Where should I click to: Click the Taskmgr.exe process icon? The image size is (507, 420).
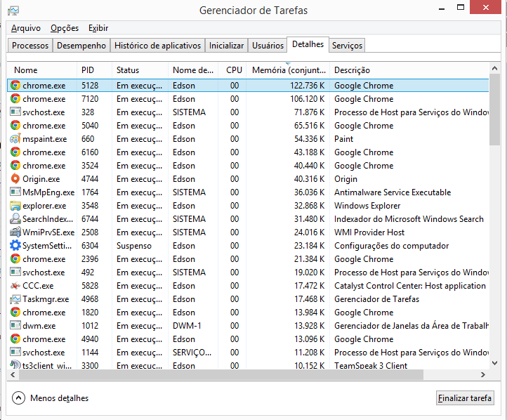(x=15, y=299)
